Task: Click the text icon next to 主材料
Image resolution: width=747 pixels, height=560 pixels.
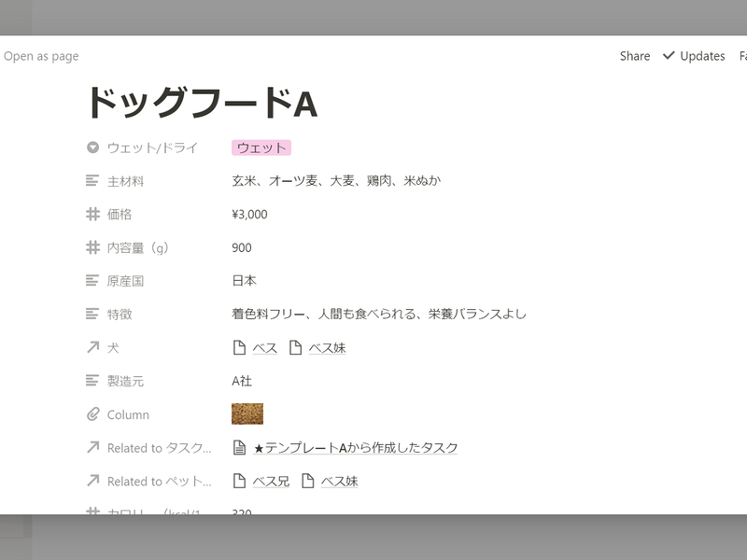Action: click(x=92, y=181)
